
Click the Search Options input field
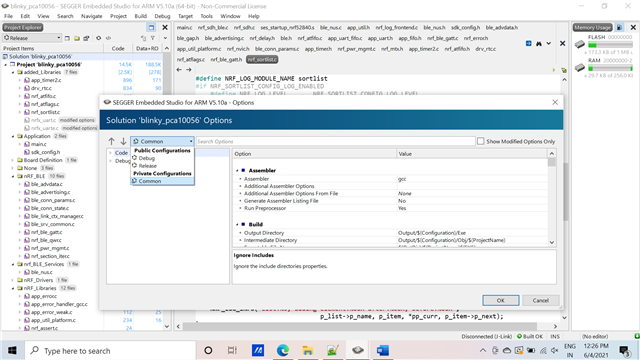click(335, 141)
